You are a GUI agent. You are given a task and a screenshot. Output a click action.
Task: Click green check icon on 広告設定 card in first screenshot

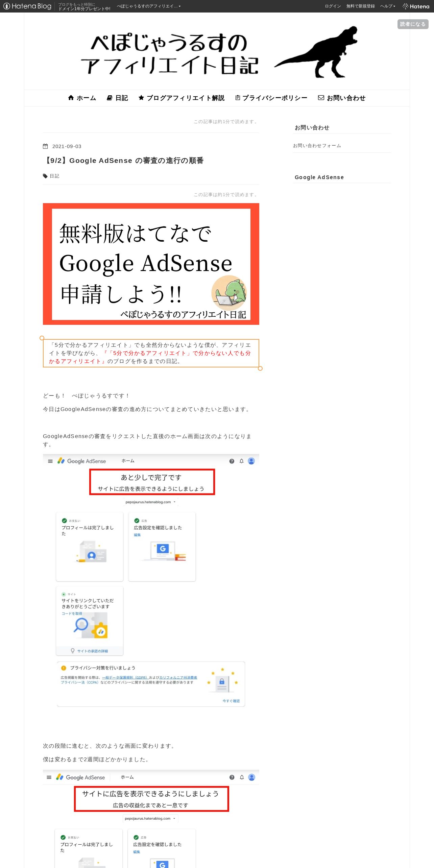(137, 521)
